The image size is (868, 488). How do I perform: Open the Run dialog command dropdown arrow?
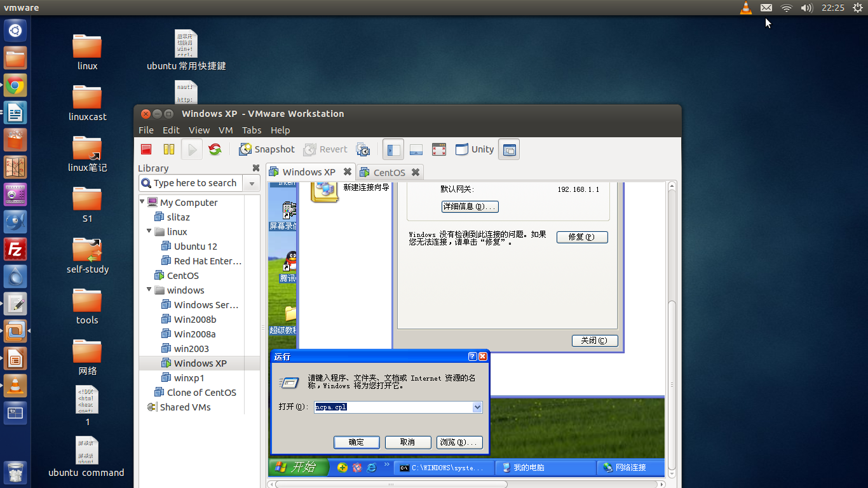point(477,407)
